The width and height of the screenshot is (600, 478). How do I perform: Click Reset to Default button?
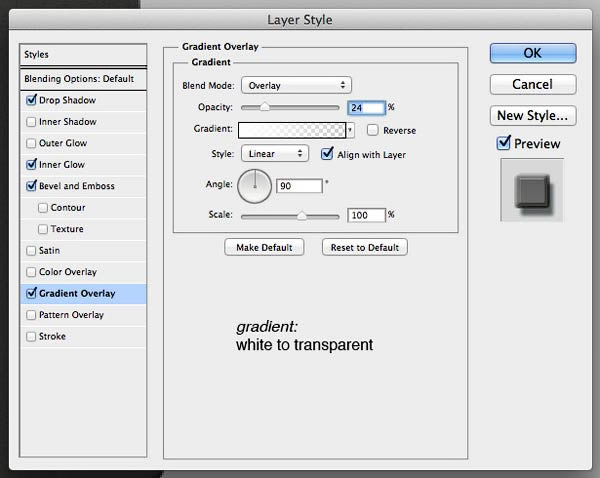(365, 248)
